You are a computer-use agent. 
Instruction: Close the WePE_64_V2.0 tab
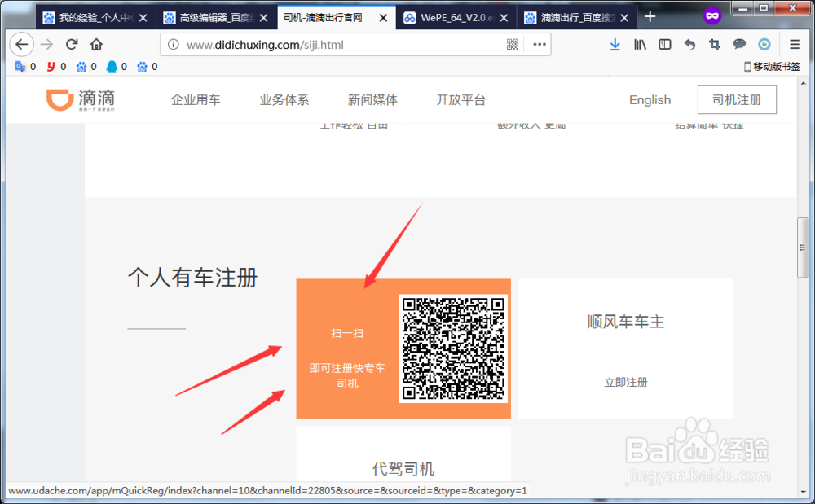[504, 18]
